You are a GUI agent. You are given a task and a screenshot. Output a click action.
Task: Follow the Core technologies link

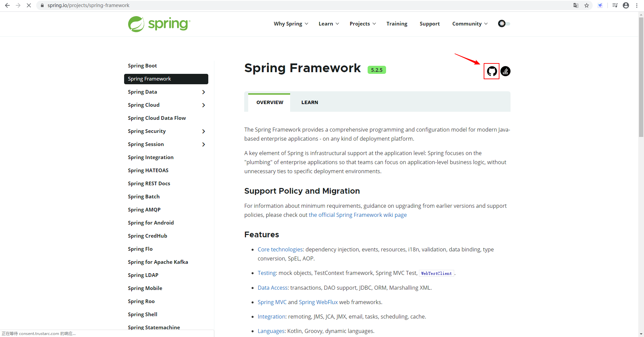(280, 249)
